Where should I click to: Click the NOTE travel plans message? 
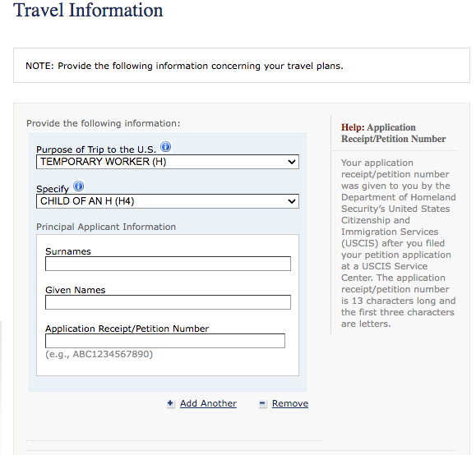184,66
